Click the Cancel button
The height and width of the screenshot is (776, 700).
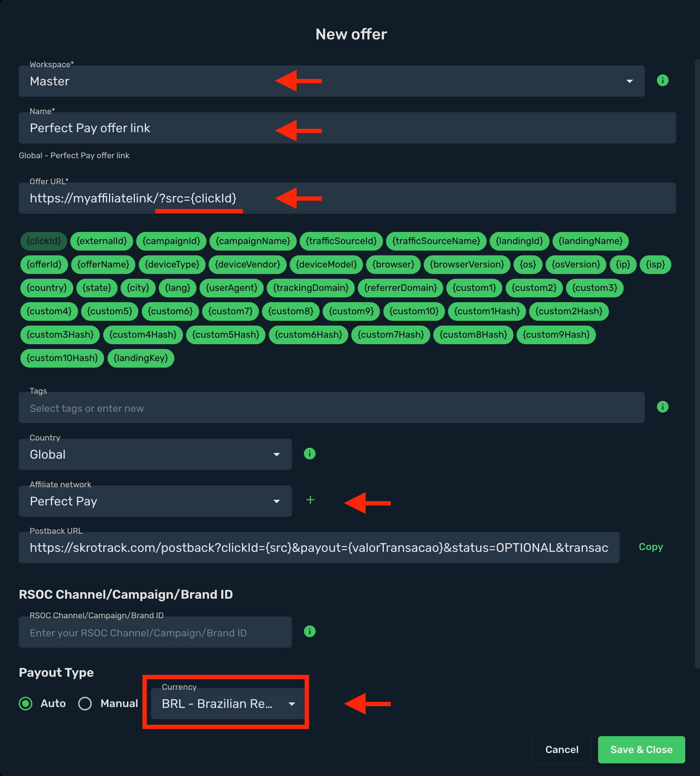coord(562,750)
